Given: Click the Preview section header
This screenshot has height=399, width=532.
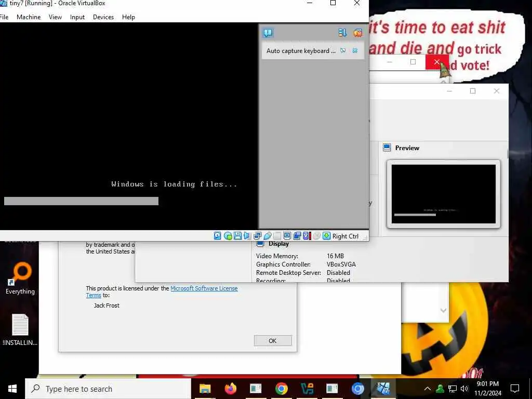Looking at the screenshot, I should point(407,148).
